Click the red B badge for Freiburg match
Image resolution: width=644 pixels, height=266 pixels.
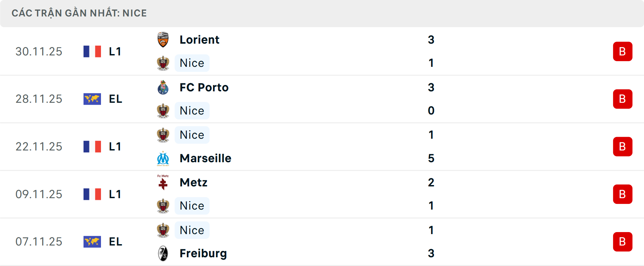[623, 242]
